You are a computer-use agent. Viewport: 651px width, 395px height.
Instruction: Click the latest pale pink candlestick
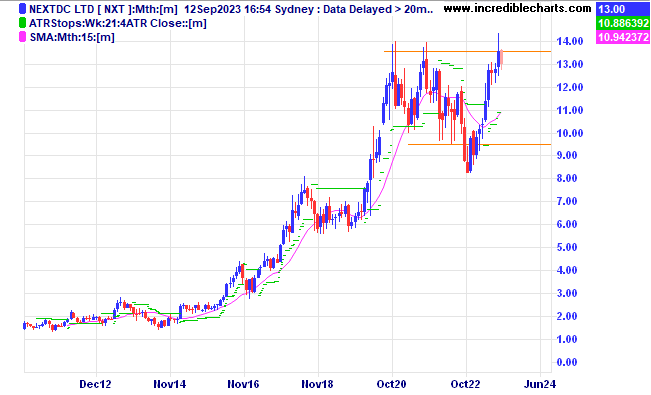[x=502, y=58]
